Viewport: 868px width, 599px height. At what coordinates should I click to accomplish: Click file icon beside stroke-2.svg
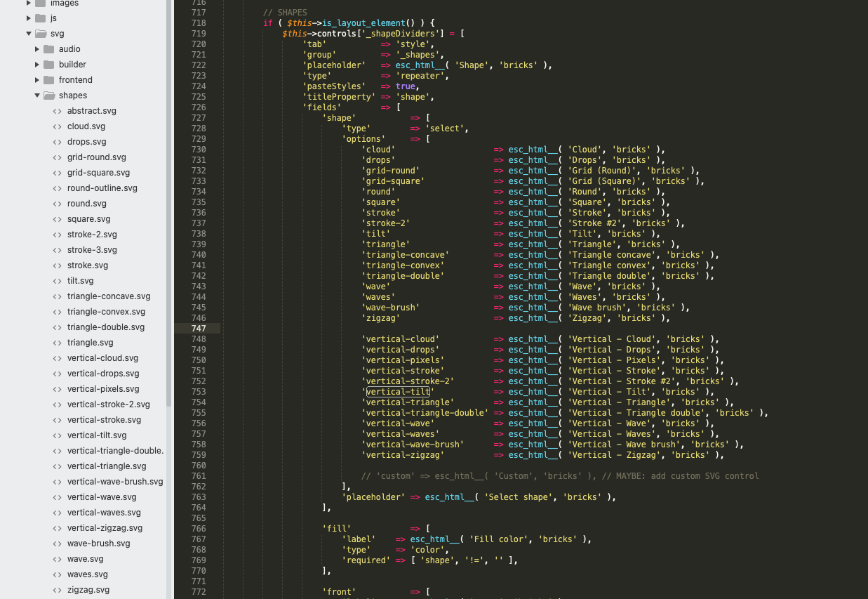tap(58, 235)
